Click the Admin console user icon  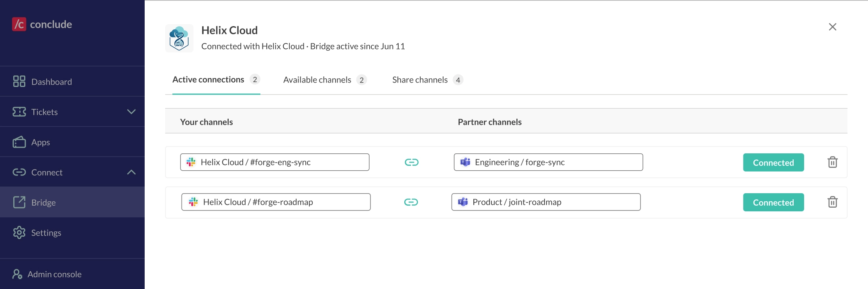click(17, 274)
